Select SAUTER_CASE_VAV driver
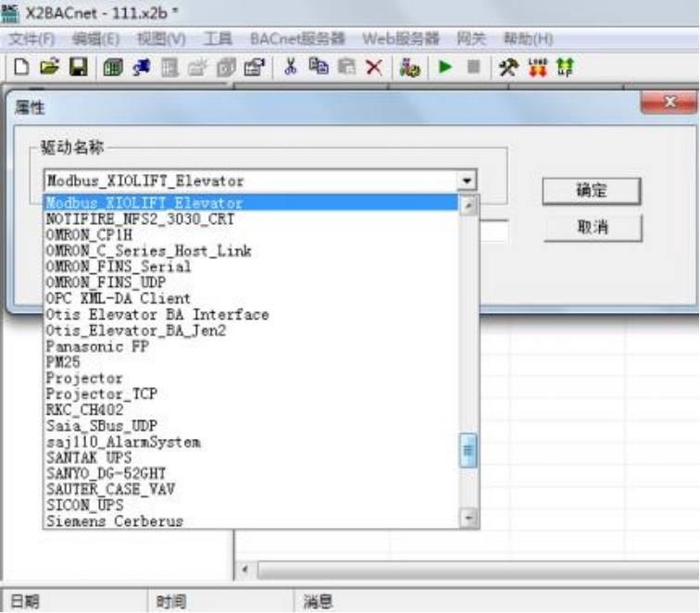 coord(251,489)
